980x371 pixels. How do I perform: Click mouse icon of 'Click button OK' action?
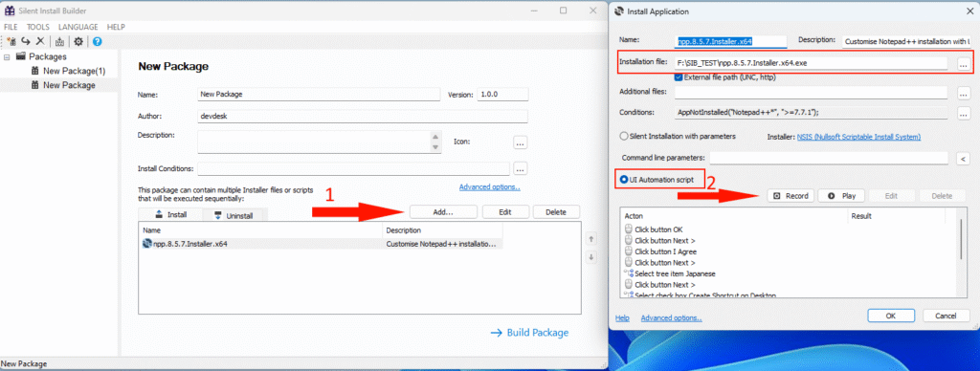(x=629, y=229)
